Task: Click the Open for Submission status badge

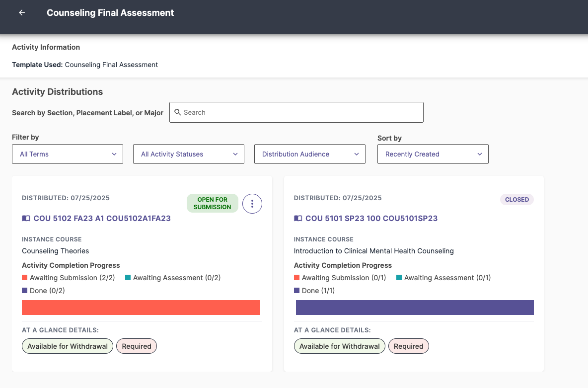Action: tap(212, 203)
